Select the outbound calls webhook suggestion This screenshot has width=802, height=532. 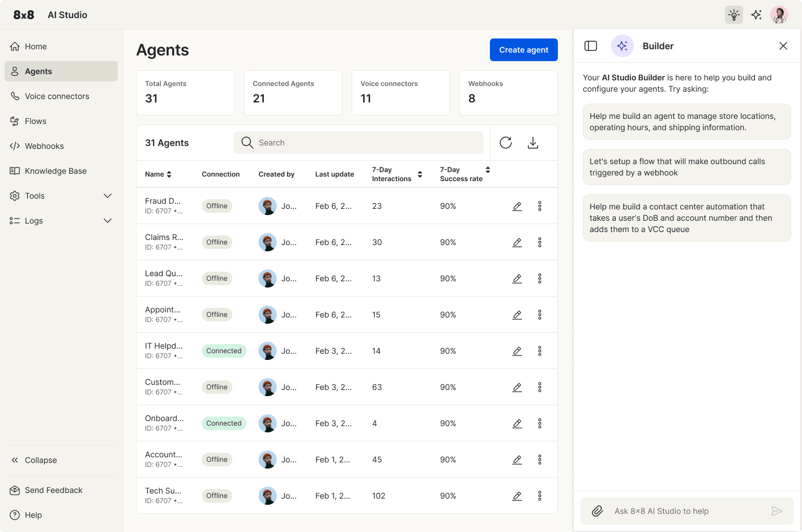click(x=686, y=167)
